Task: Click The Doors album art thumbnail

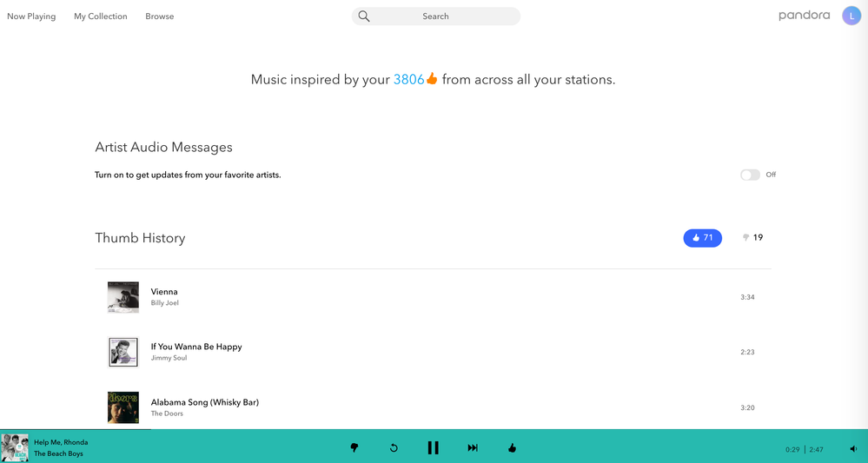Action: (123, 407)
